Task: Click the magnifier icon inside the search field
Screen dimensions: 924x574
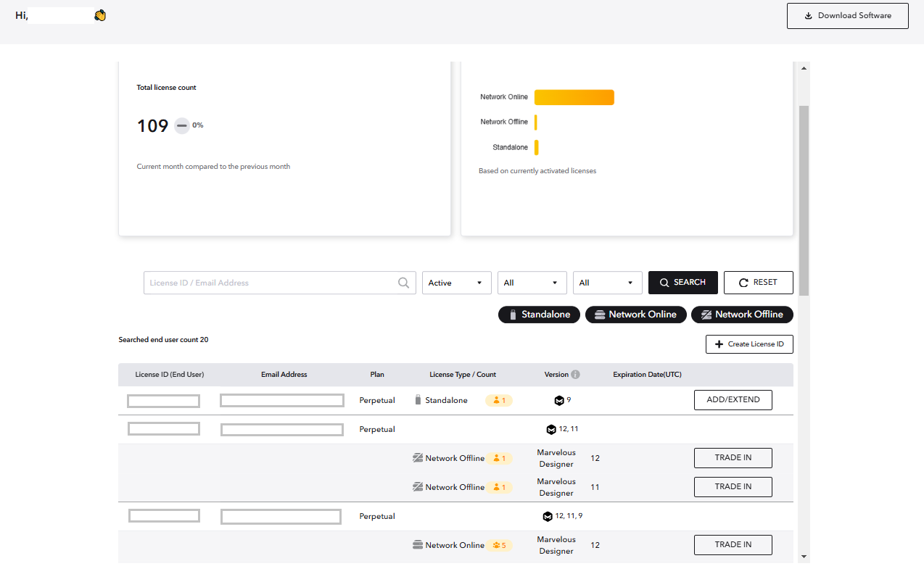Action: pos(403,283)
